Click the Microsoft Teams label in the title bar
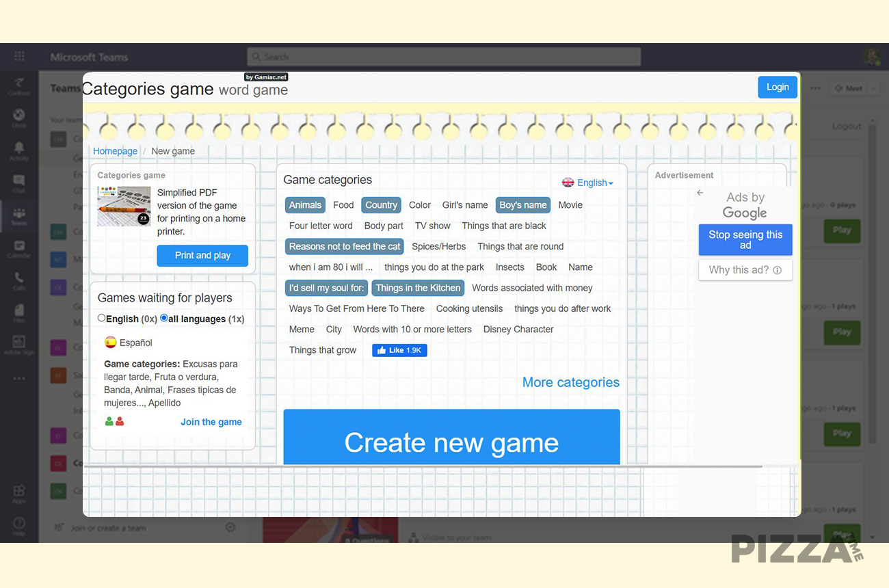Screen dimensions: 889x588 89,57
